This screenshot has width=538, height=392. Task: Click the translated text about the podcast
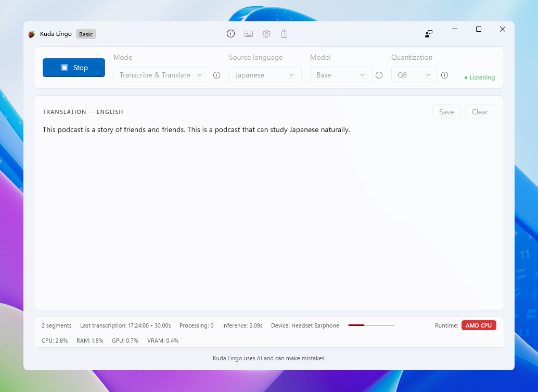(196, 129)
